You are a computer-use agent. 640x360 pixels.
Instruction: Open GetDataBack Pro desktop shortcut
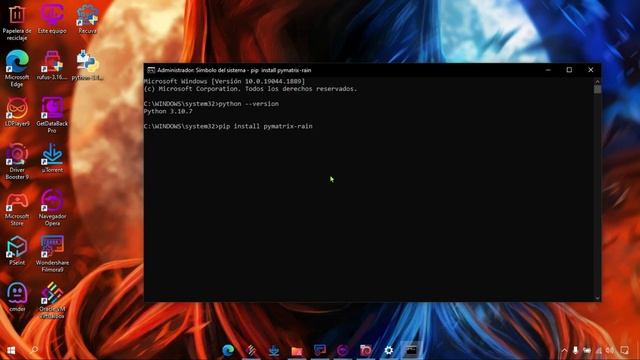[52, 115]
